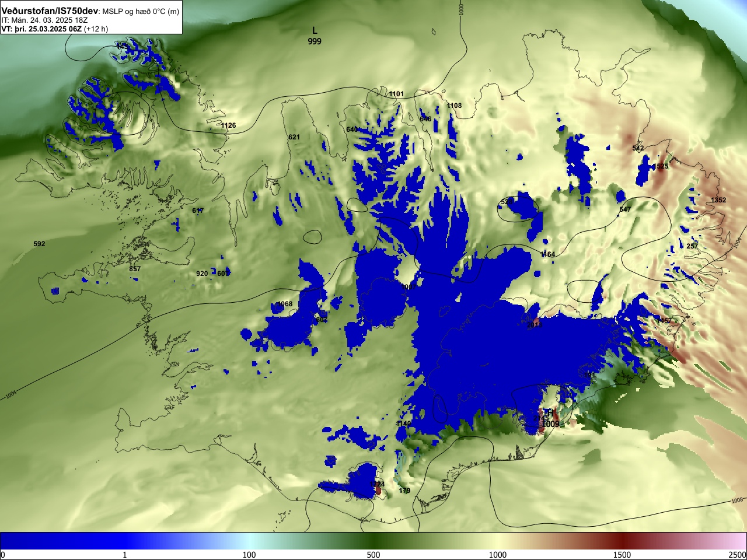Click the 1500 label on the colour scale
747x560 pixels.
pos(622,555)
